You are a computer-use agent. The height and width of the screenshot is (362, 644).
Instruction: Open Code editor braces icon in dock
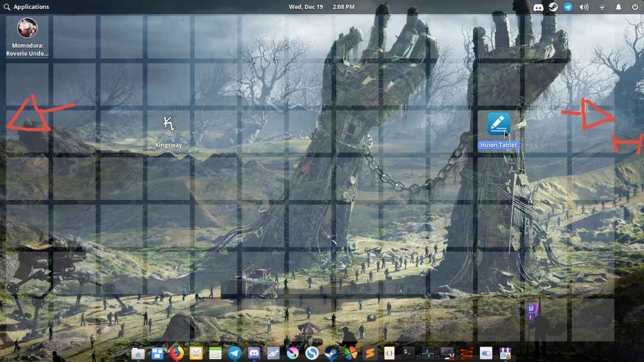[x=389, y=353]
